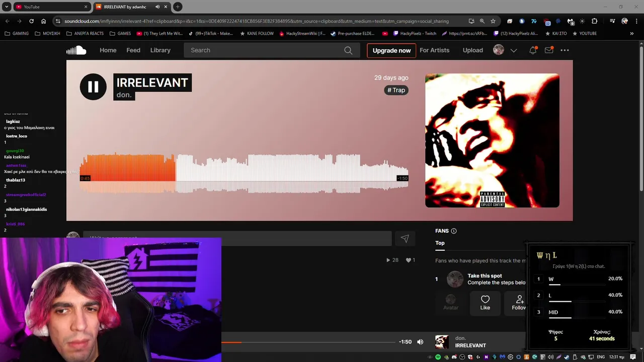
Task: View the track likes heart count
Action: (411, 260)
